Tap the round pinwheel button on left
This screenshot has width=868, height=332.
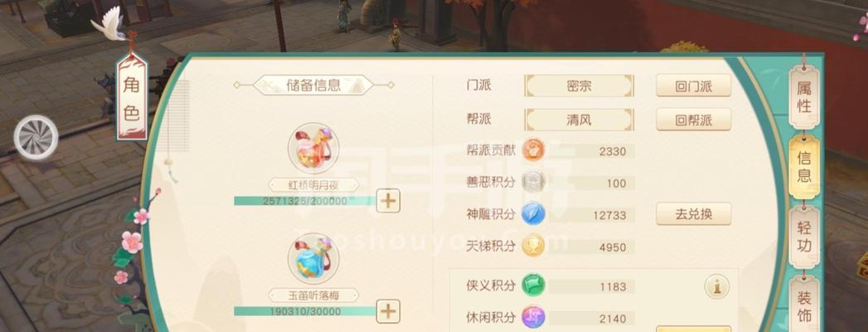[36, 137]
